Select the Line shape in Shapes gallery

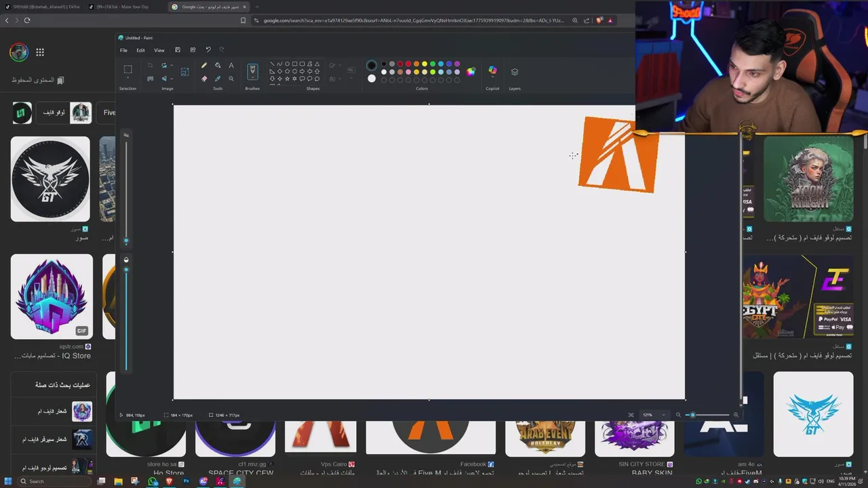pos(272,64)
